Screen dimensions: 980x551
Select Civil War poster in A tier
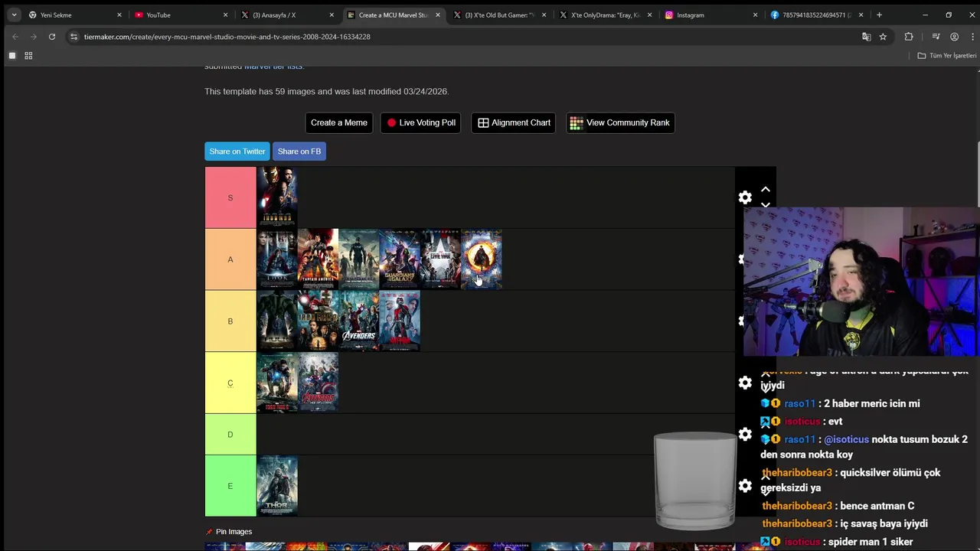click(440, 259)
